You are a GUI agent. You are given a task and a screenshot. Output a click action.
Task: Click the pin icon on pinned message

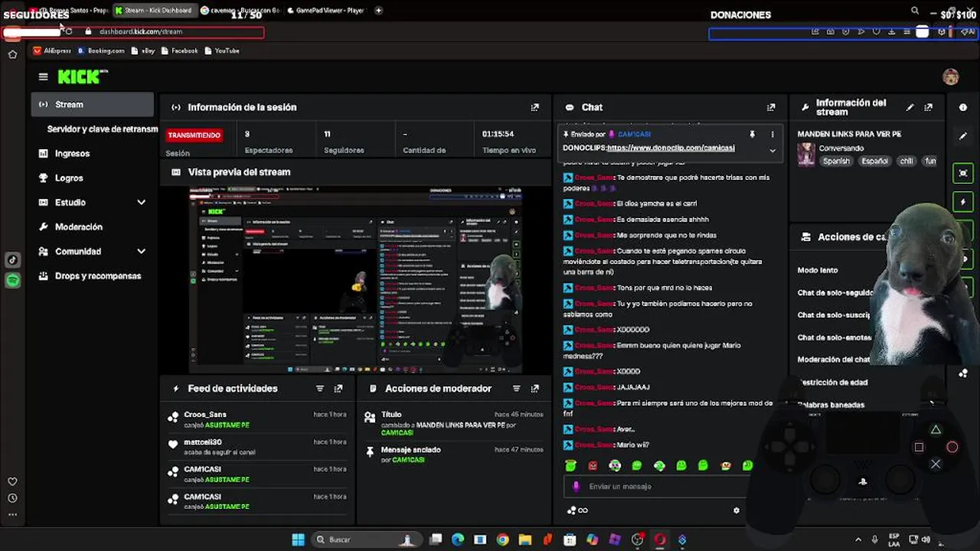coord(752,134)
